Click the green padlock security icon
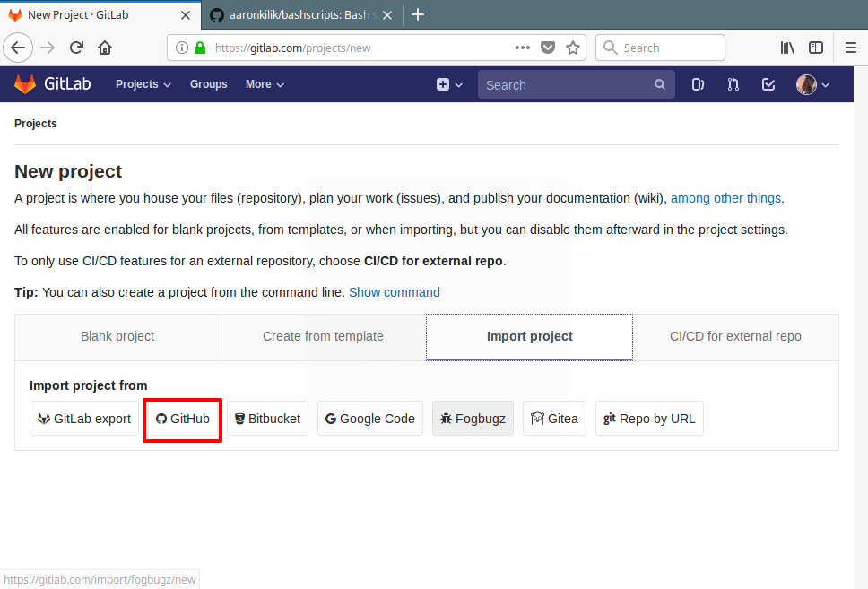Screen dimensions: 868x589 (x=200, y=48)
